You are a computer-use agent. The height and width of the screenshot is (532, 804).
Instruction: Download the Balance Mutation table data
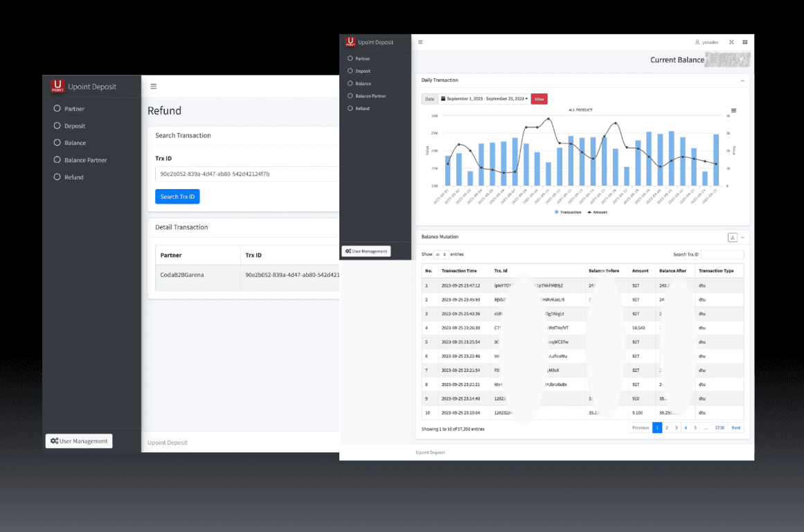pyautogui.click(x=733, y=238)
